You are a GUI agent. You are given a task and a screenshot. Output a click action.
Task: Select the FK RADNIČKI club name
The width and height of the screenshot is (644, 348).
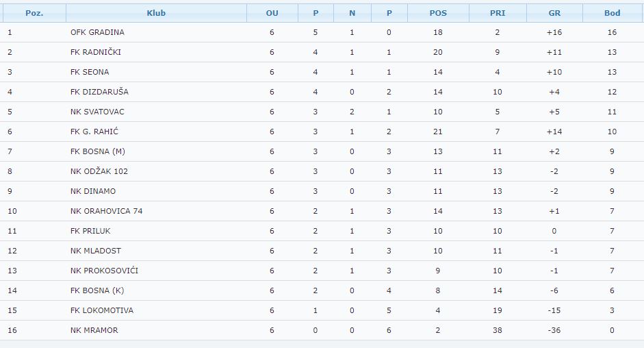pyautogui.click(x=96, y=52)
